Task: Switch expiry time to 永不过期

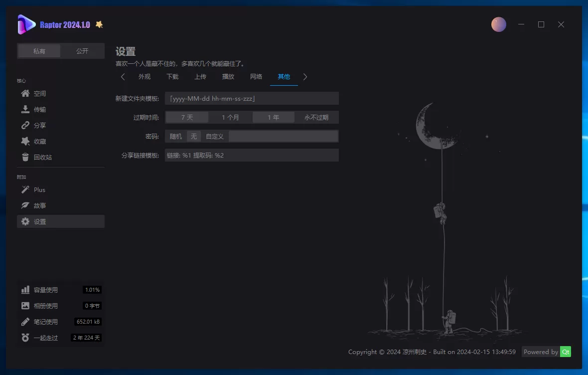Action: 316,117
